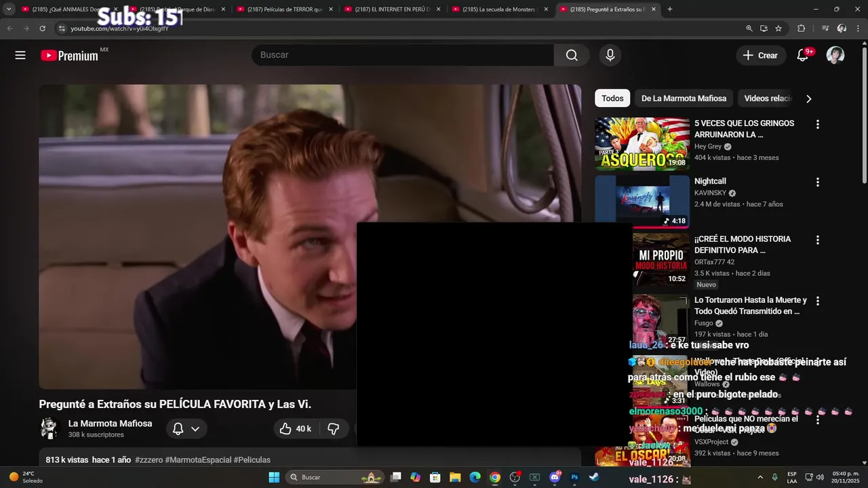The height and width of the screenshot is (488, 868).
Task: Open Chrome zoom magnifier in address bar
Action: pos(749,28)
